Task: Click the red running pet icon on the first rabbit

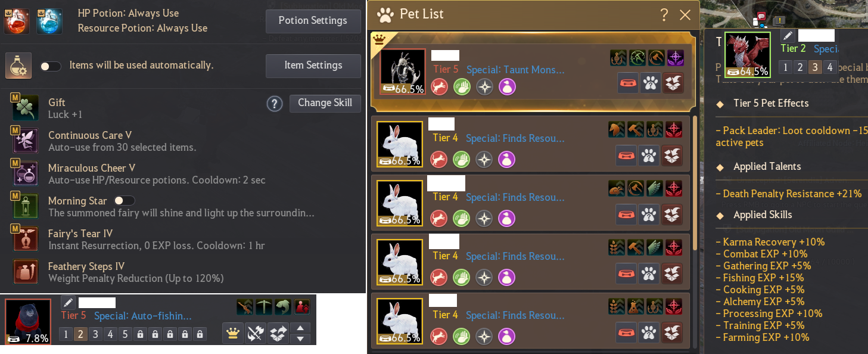Action: pos(440,160)
